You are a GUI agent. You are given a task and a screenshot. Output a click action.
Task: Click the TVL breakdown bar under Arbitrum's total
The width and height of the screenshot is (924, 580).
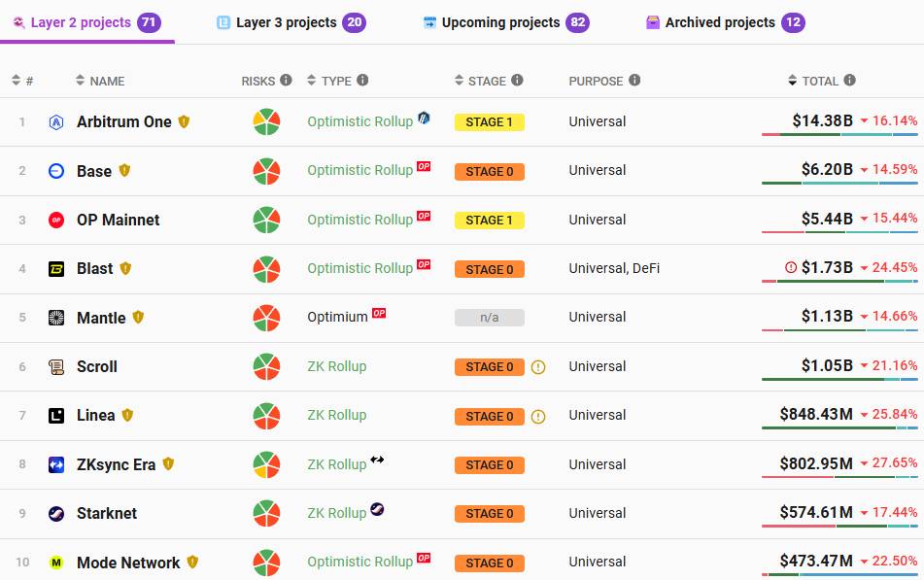839,135
